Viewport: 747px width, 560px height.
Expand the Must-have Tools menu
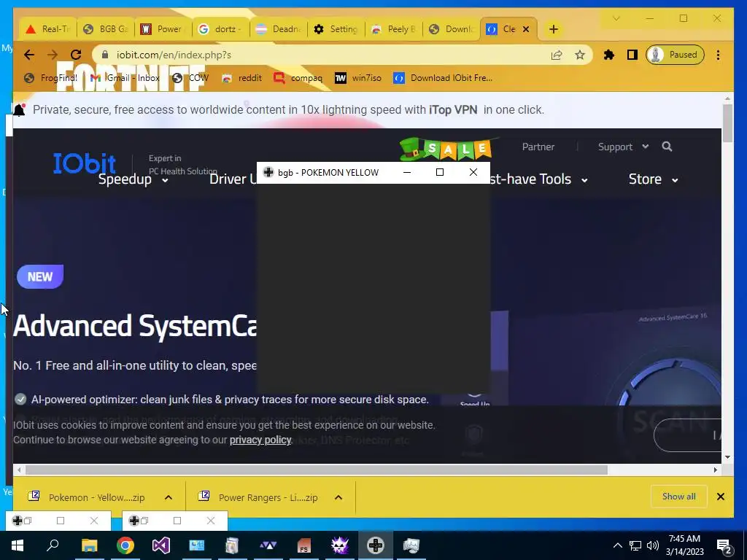click(539, 179)
